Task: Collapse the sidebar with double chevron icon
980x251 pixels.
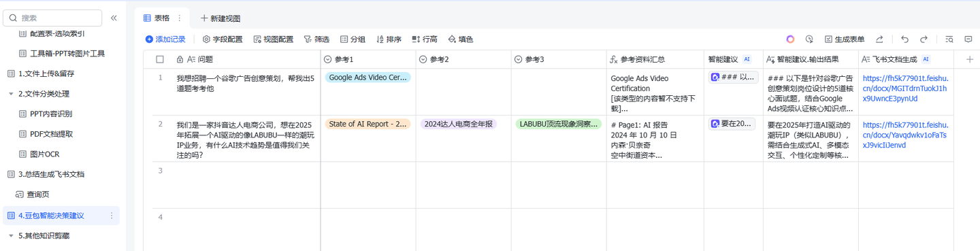Action: click(114, 18)
